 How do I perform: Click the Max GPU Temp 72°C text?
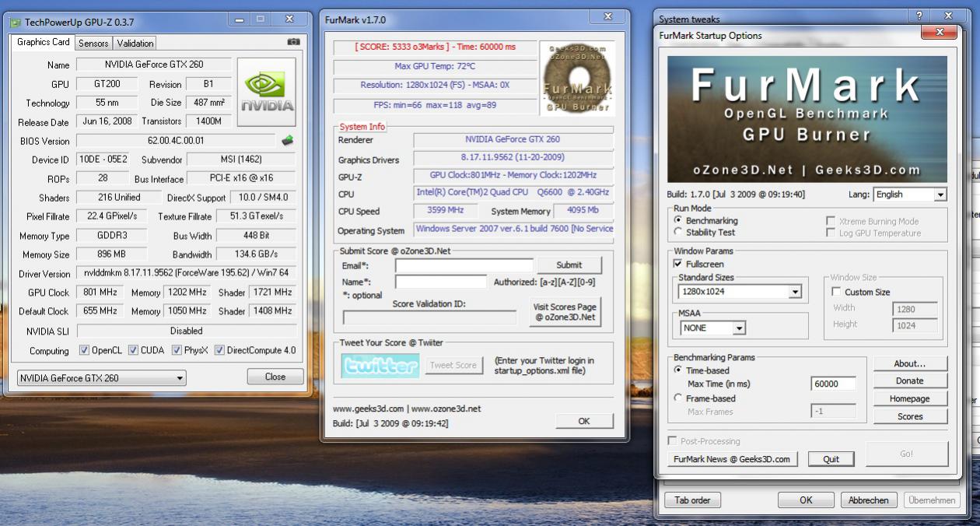click(x=435, y=66)
